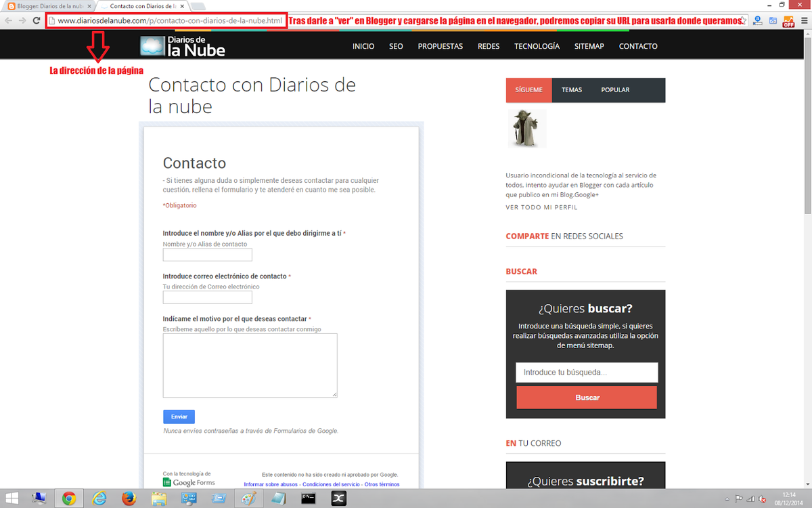Open File Explorer folder in taskbar

point(159,499)
